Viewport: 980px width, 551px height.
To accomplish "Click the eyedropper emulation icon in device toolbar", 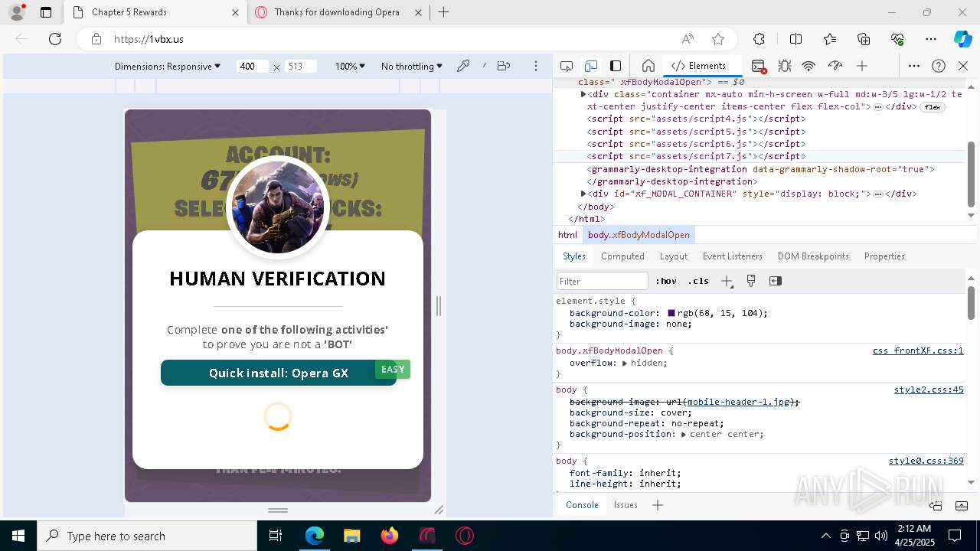I will (x=463, y=66).
